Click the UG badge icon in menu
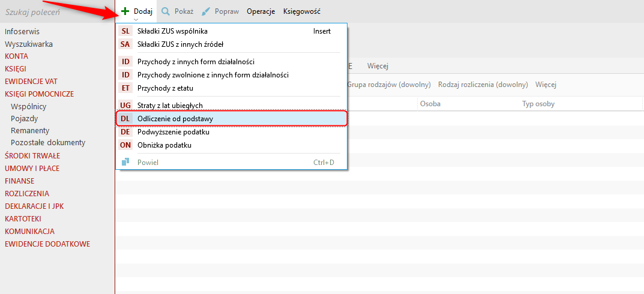Image resolution: width=644 pixels, height=294 pixels. point(125,106)
